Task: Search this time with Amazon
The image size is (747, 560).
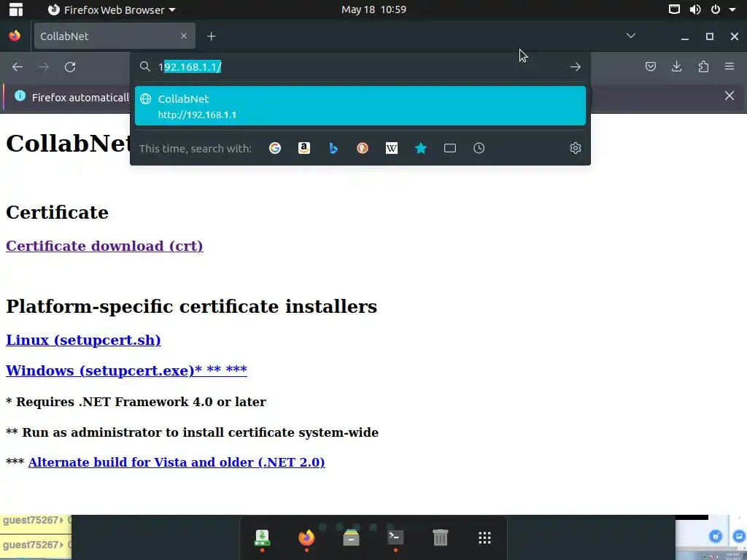Action: (304, 148)
